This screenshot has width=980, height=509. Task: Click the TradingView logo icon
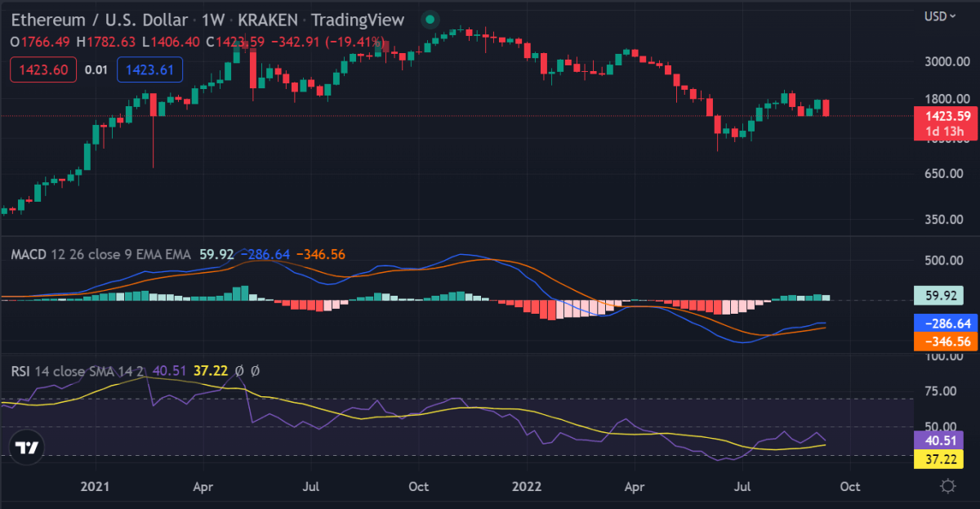click(27, 448)
